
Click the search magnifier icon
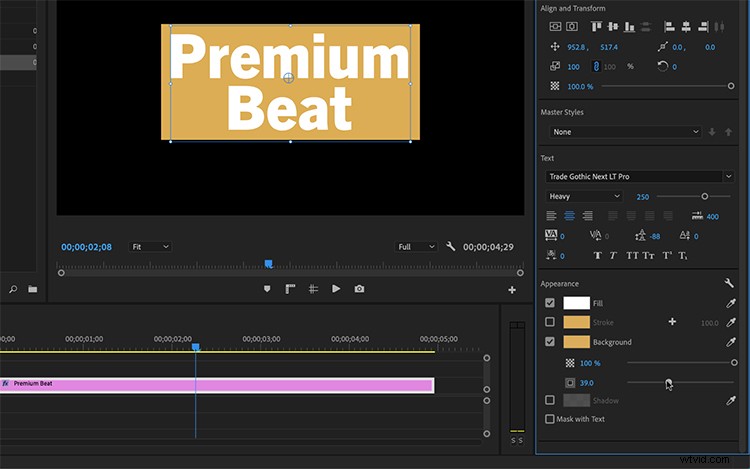pyautogui.click(x=13, y=289)
